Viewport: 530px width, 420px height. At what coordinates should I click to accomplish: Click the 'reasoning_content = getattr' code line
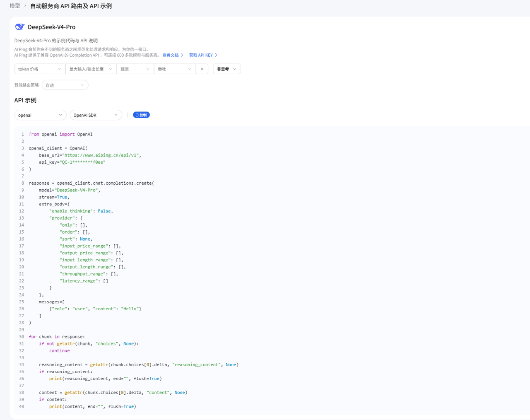(139, 365)
